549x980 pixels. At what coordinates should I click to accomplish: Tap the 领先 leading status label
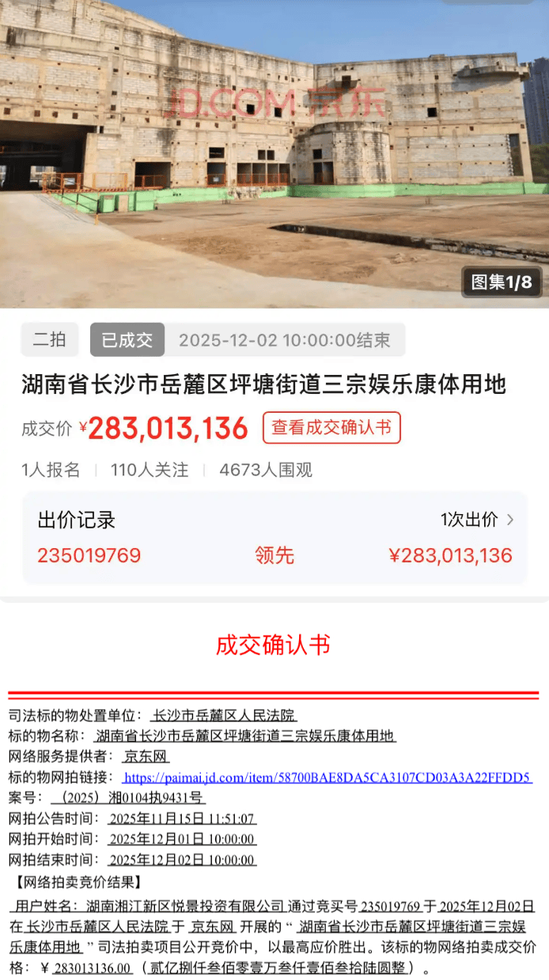click(x=274, y=555)
